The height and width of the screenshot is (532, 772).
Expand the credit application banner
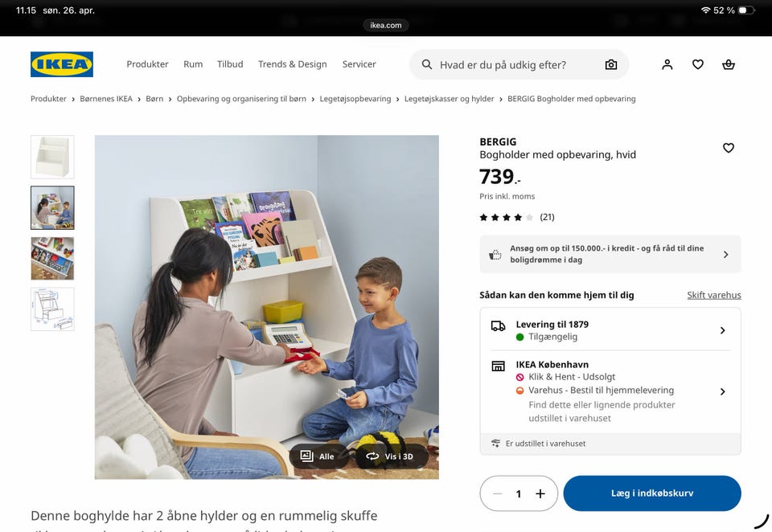click(610, 254)
